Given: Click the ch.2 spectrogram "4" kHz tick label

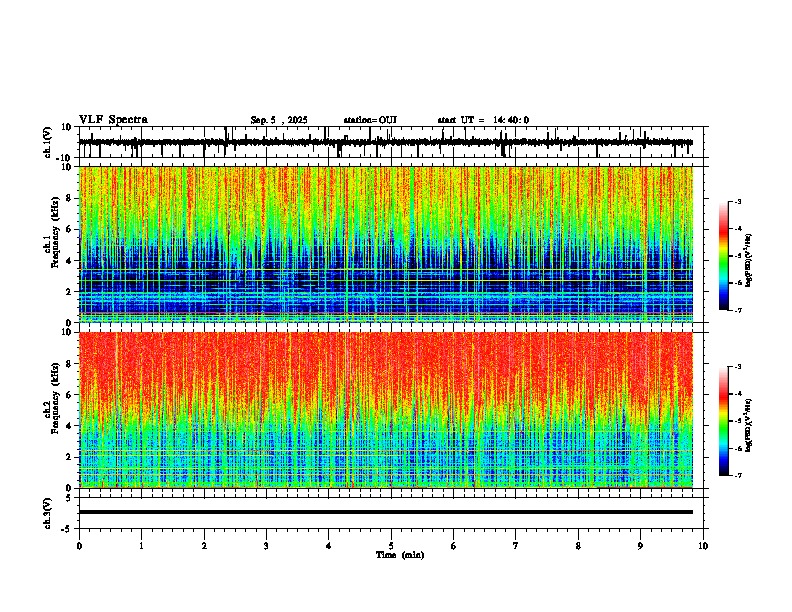Looking at the screenshot, I should coord(69,426).
